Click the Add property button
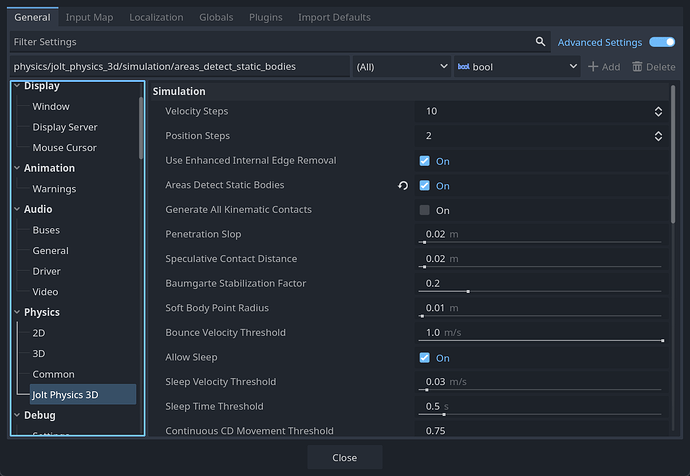690x476 pixels. (x=604, y=67)
